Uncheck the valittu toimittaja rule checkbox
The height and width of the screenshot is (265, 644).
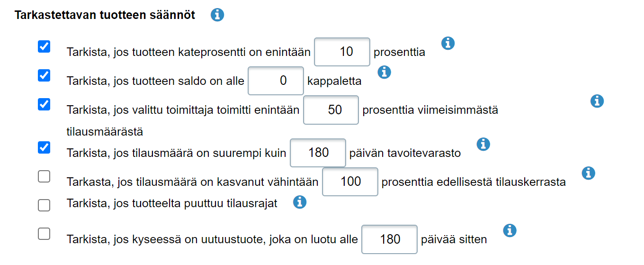click(44, 104)
